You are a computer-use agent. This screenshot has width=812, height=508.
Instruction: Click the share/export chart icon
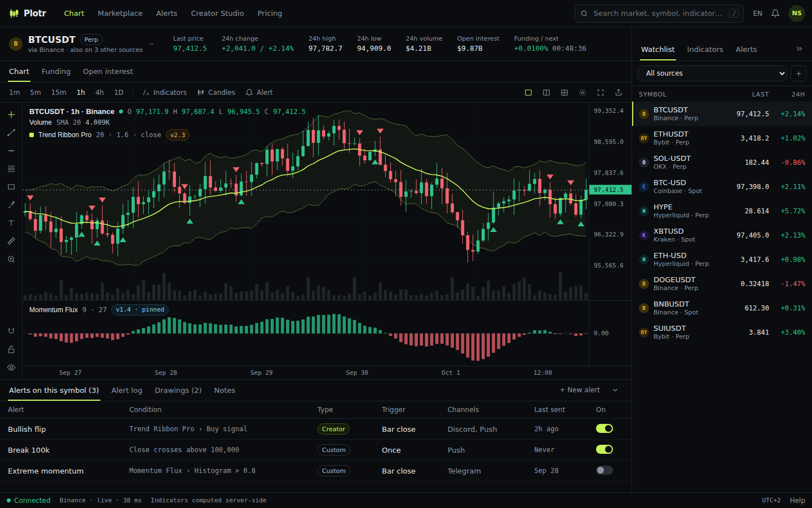coord(619,93)
